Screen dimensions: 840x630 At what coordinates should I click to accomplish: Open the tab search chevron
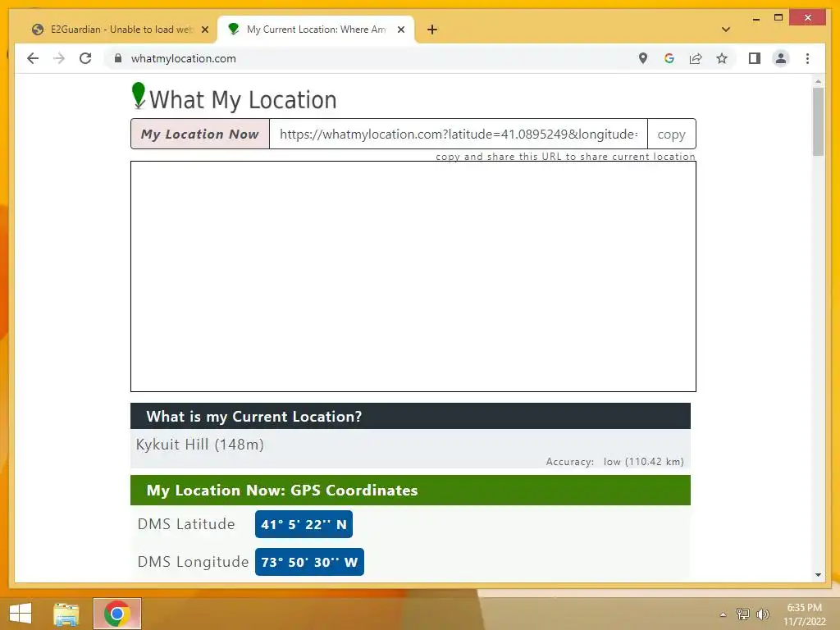click(x=726, y=30)
